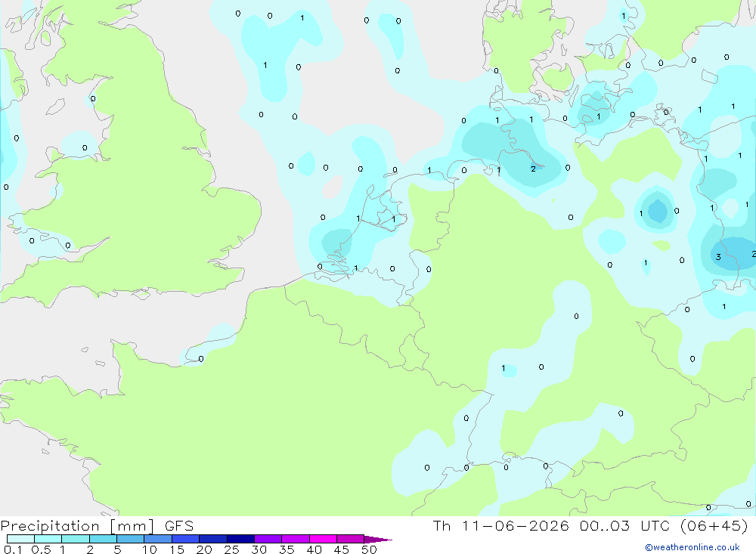Click the "10" legend scale label
Screen dimensions: 756x554
click(x=149, y=549)
